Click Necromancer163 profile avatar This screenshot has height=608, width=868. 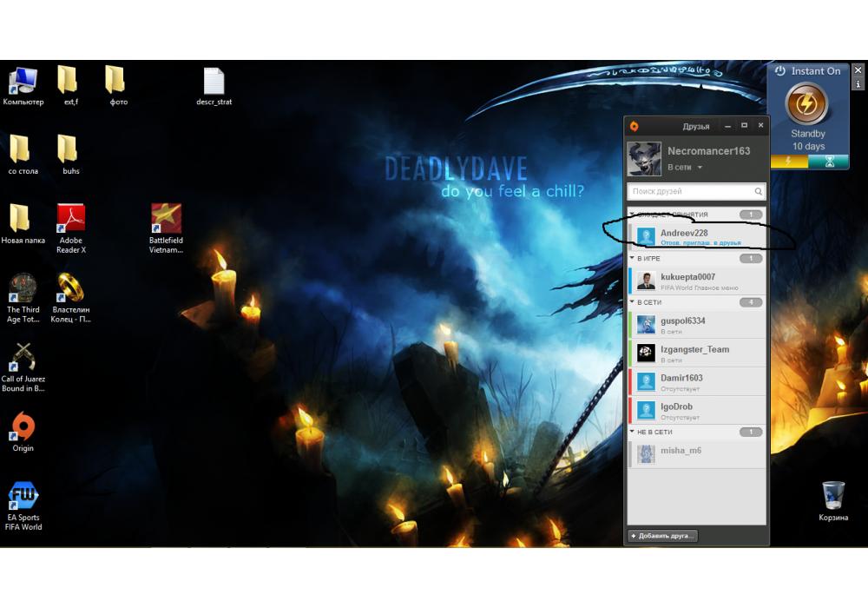pyautogui.click(x=644, y=158)
